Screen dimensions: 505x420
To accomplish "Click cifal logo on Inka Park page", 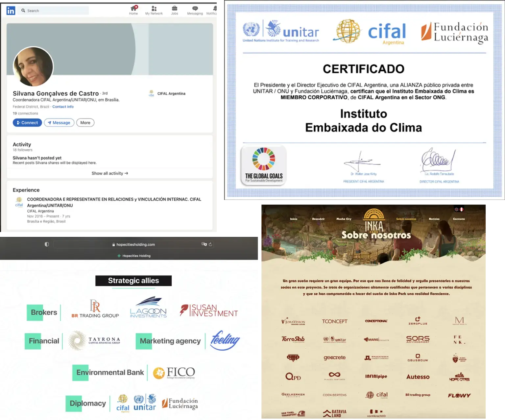I will click(x=377, y=395).
